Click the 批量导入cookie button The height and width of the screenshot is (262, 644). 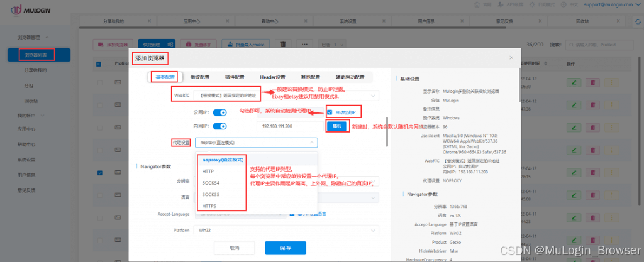click(246, 44)
